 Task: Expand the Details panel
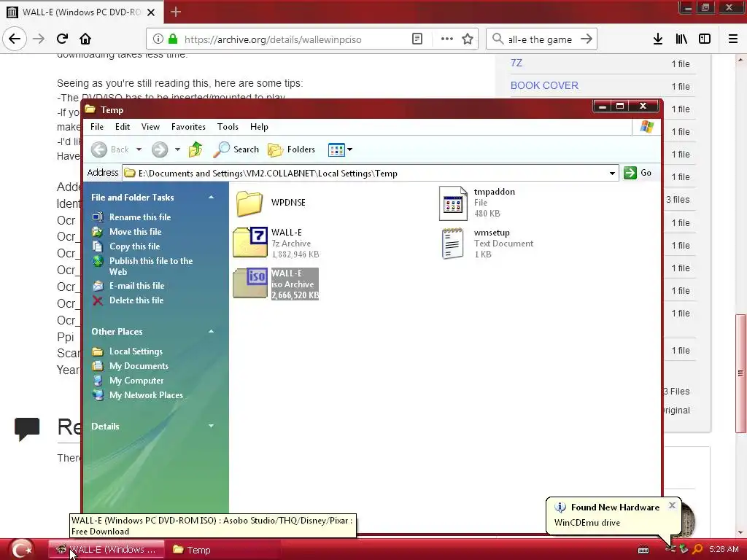211,426
